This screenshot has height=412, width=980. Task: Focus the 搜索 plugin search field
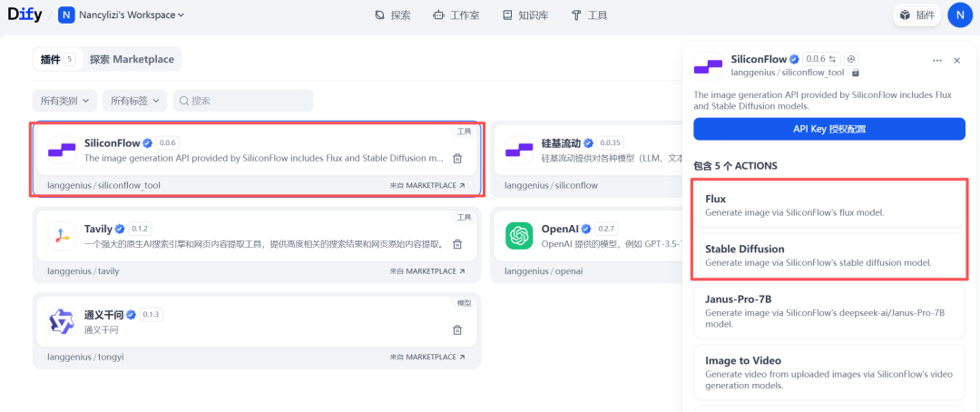(x=243, y=100)
